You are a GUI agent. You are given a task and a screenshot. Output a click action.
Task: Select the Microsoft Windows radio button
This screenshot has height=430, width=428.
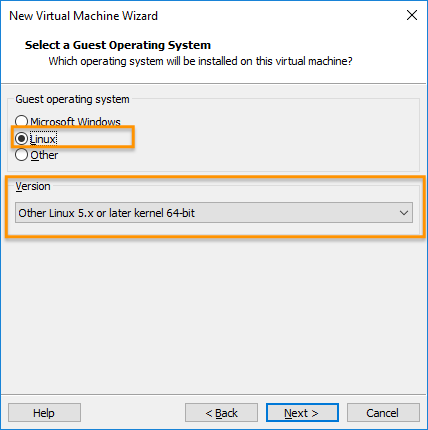(x=21, y=121)
